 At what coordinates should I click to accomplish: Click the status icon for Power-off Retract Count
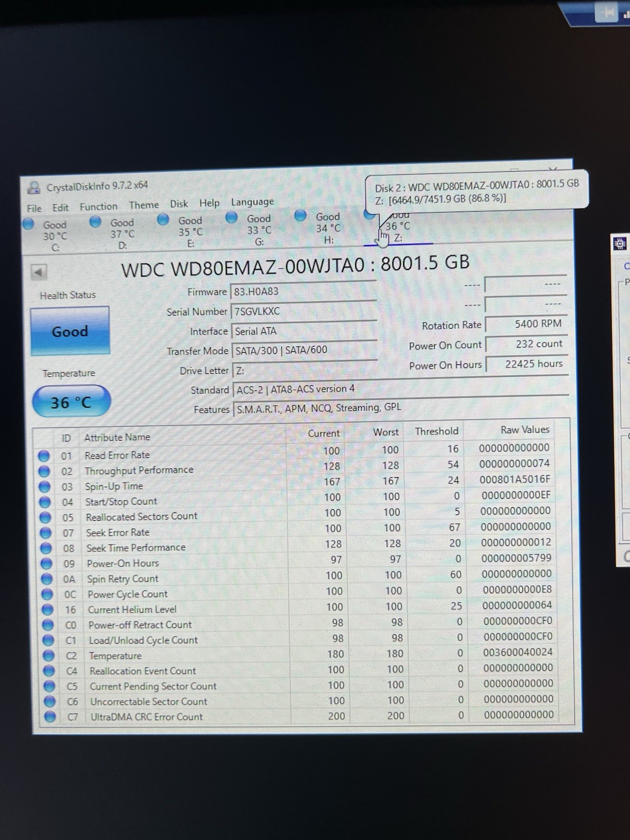pyautogui.click(x=48, y=625)
